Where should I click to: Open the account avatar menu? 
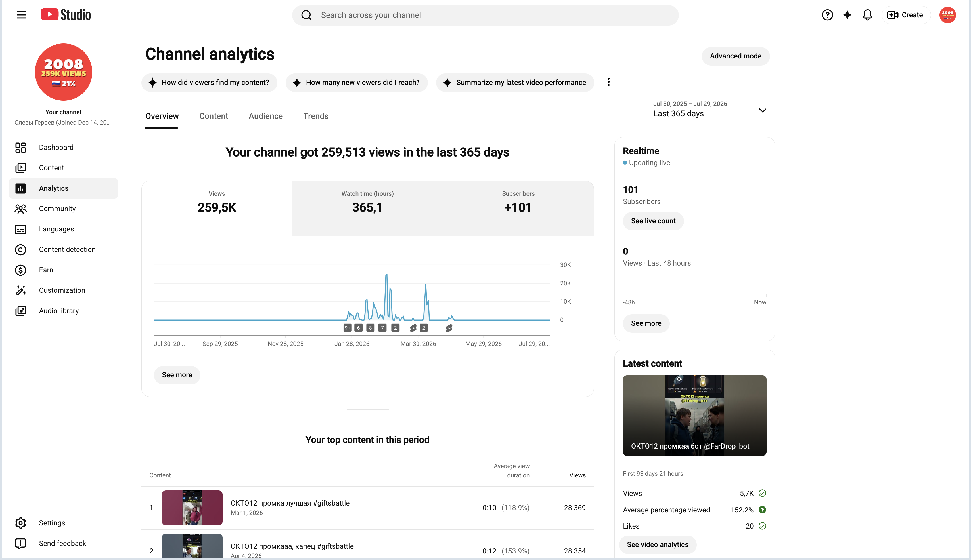[947, 15]
